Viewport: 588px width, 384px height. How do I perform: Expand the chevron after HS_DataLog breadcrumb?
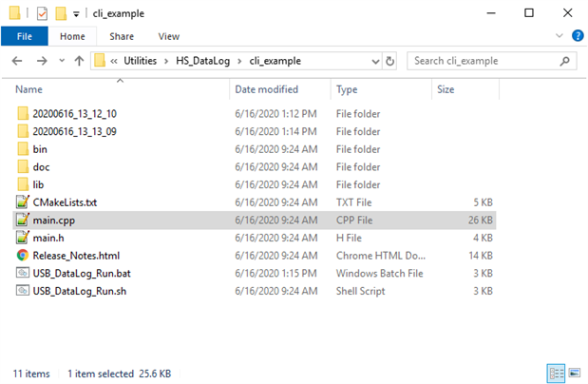pyautogui.click(x=239, y=61)
